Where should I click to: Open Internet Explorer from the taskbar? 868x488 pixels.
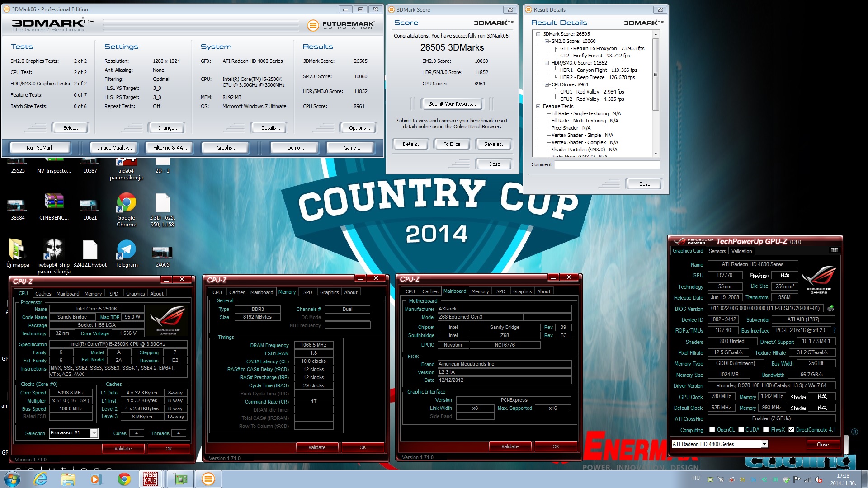[x=41, y=479]
